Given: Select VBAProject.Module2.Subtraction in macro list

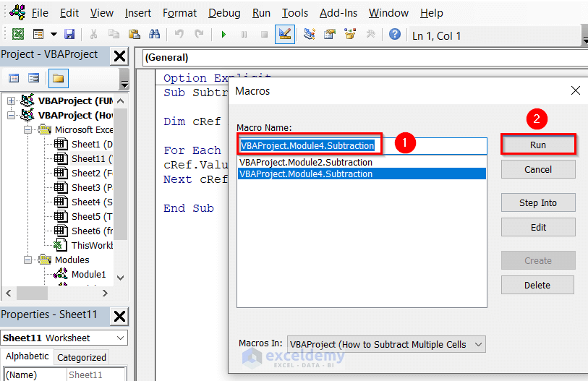Looking at the screenshot, I should point(362,163).
